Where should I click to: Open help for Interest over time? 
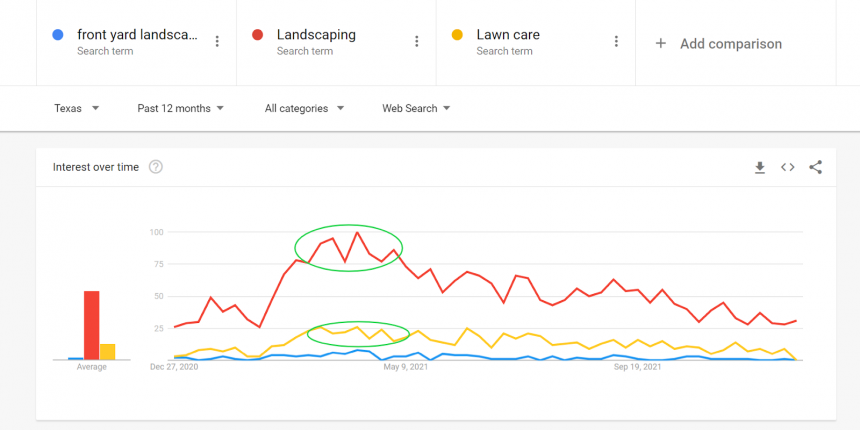point(156,167)
